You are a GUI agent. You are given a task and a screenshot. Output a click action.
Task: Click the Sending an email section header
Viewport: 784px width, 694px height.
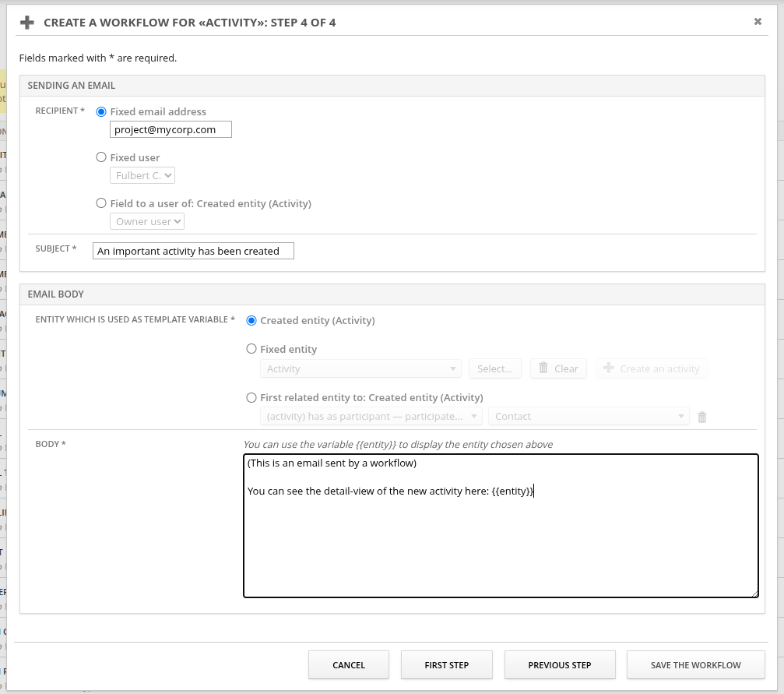392,86
